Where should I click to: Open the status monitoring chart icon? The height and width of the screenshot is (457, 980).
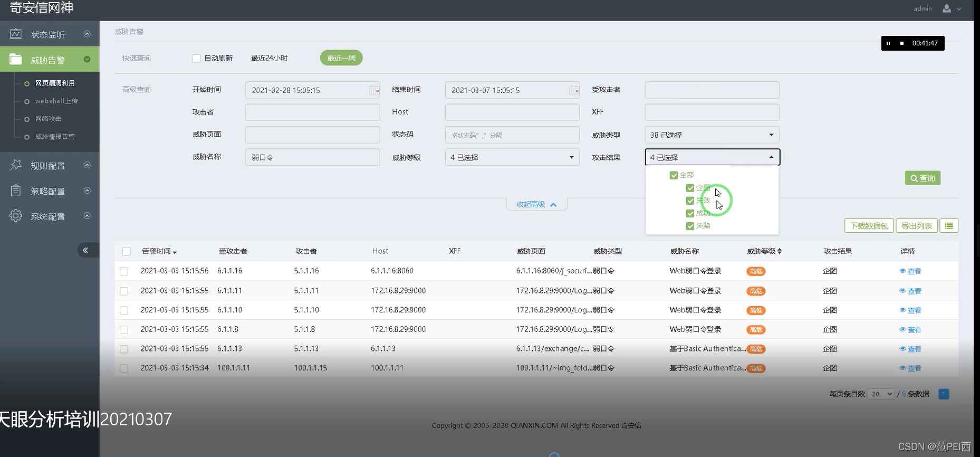(16, 34)
